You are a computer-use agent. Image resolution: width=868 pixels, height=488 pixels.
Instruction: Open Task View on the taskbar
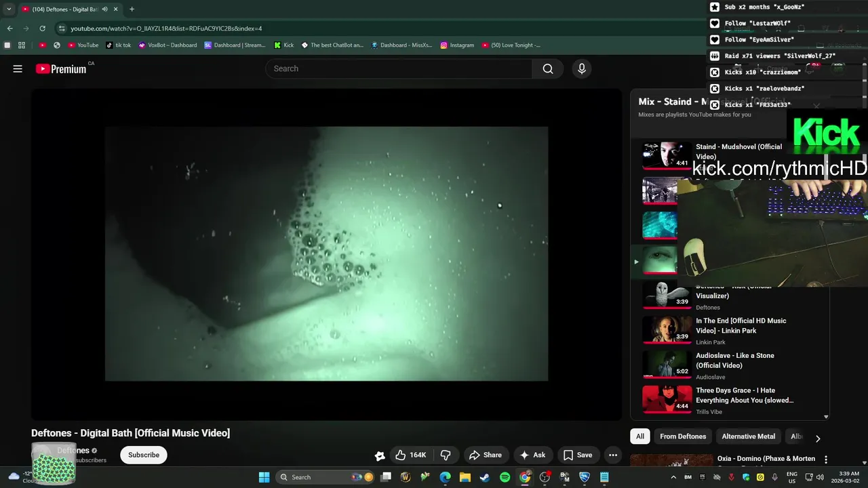point(386,477)
